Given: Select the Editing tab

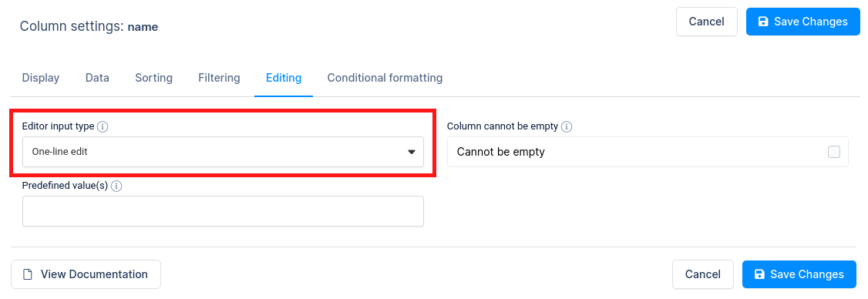Looking at the screenshot, I should 284,78.
